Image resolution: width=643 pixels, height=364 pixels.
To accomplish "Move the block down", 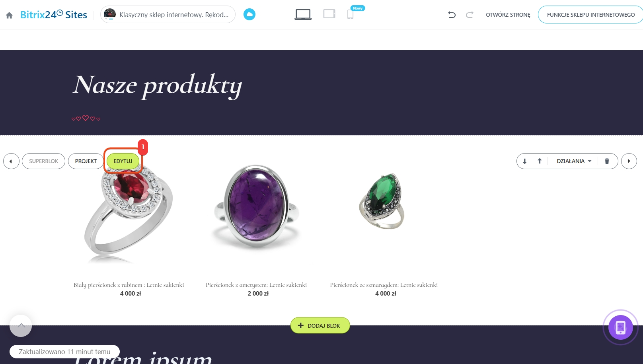I will (x=525, y=161).
